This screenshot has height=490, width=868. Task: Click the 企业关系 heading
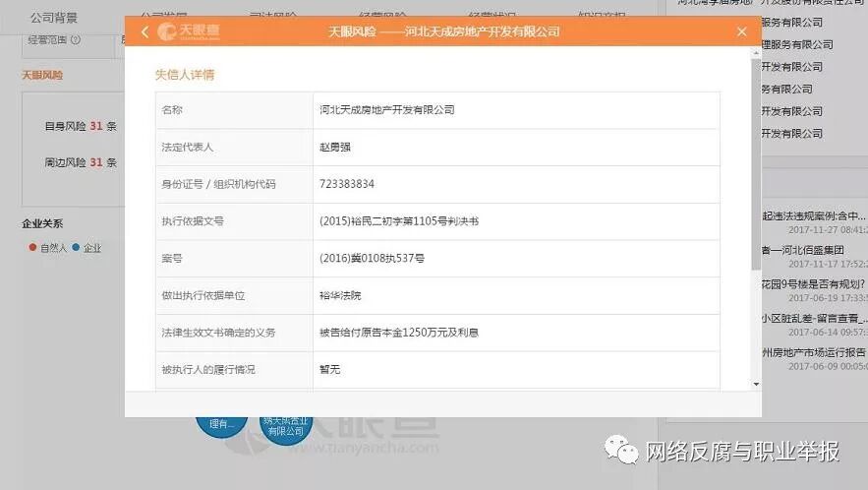click(x=42, y=224)
